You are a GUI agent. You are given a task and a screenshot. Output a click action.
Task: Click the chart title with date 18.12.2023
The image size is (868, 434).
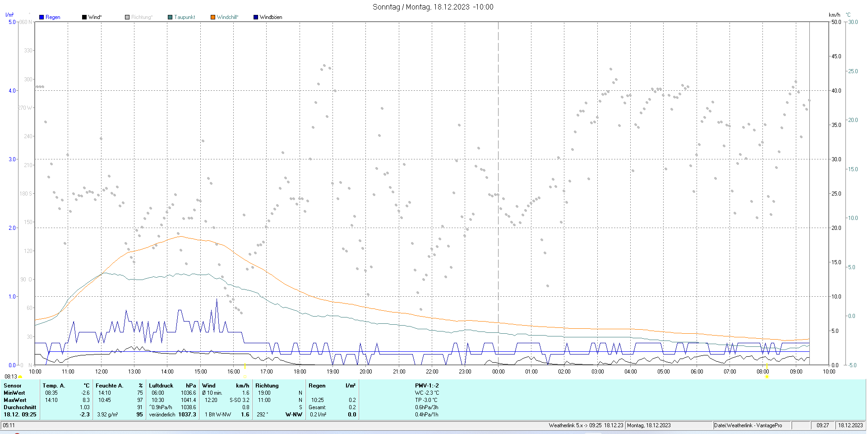tap(433, 7)
